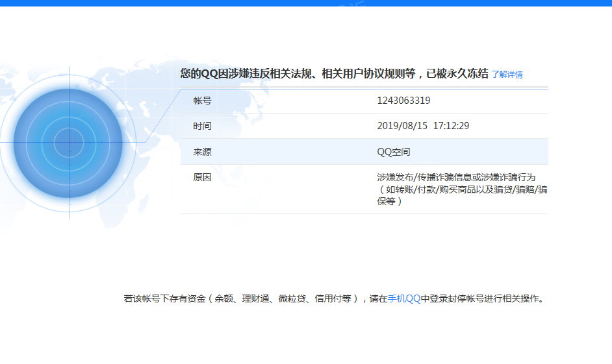This screenshot has width=612, height=364.
Task: Select the 时间 row label
Action: (202, 126)
